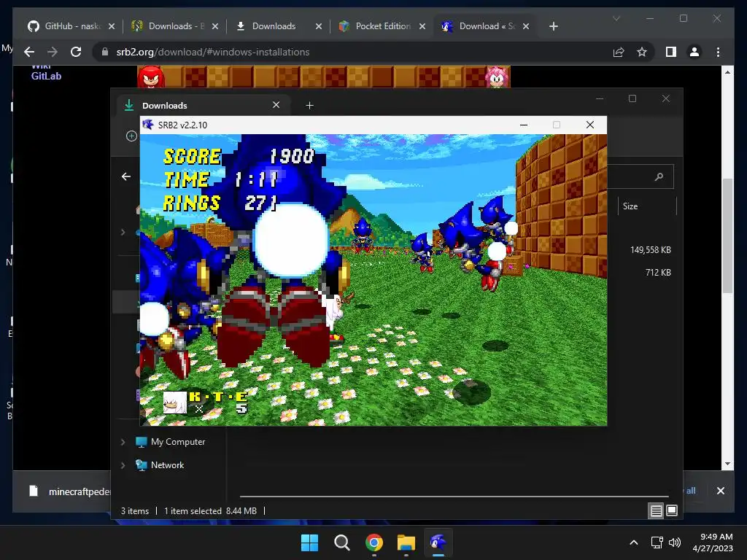Click the horizontal scrollbar in File Explorer
Screen dimensions: 747x560
point(454,496)
